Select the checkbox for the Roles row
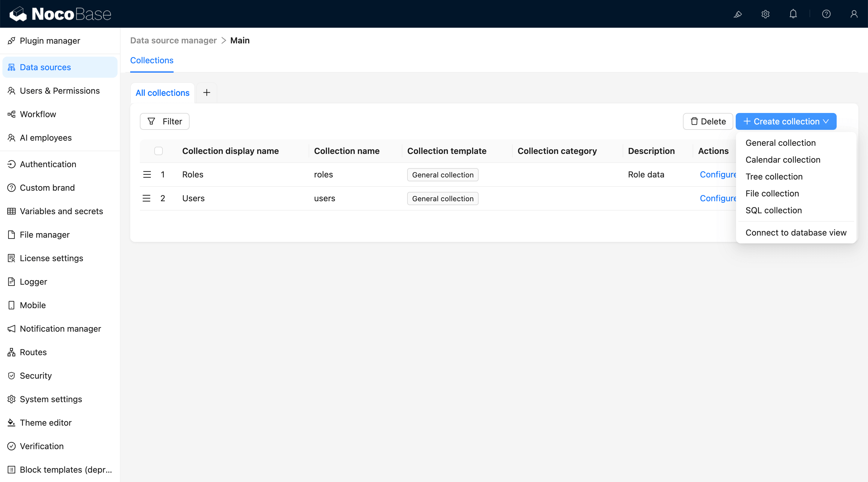Screen dimensions: 868x482 [x=158, y=174]
